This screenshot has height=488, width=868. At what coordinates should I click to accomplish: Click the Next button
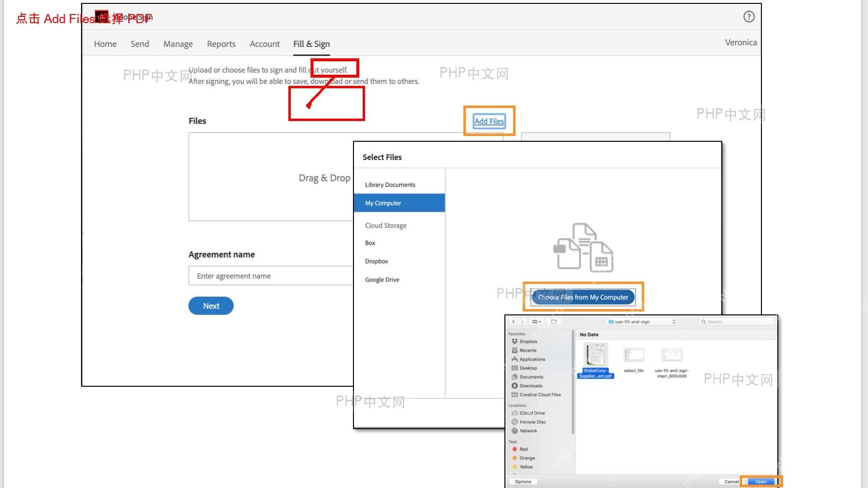pos(211,306)
